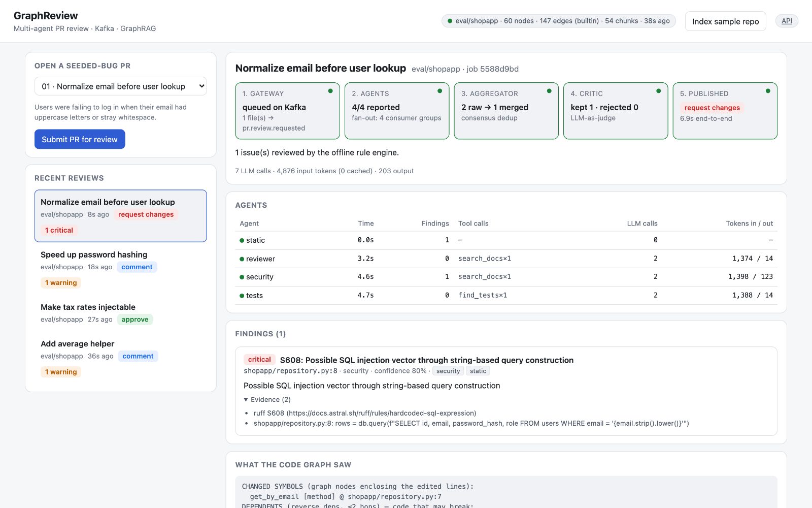
Task: Click 'comment' badge on password hashing review
Action: [137, 267]
